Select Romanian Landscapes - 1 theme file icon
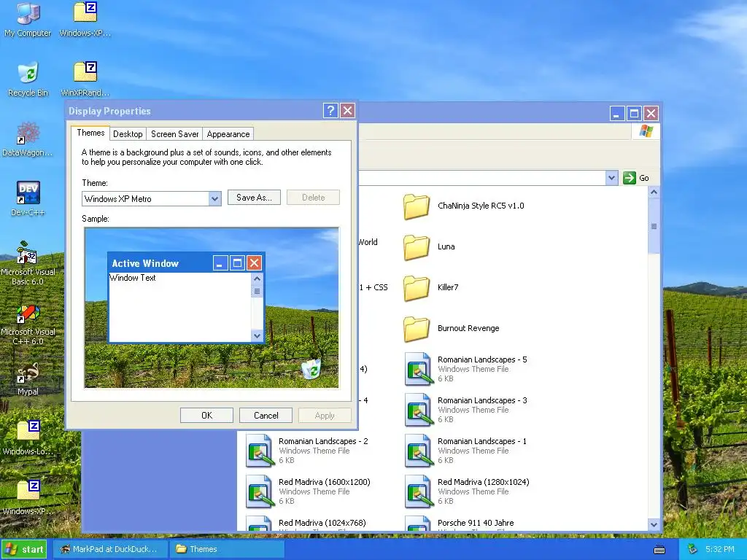Screen dimensions: 747x560 coord(418,451)
